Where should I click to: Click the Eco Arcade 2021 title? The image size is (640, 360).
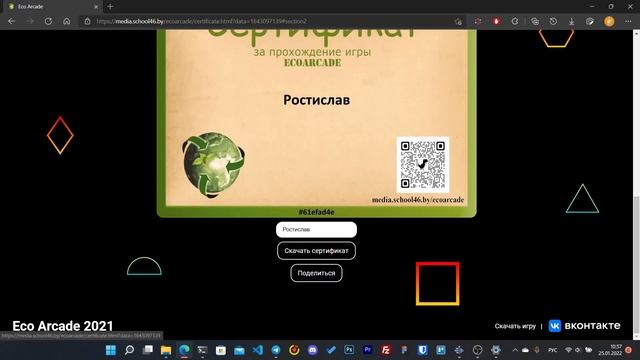coord(62,326)
